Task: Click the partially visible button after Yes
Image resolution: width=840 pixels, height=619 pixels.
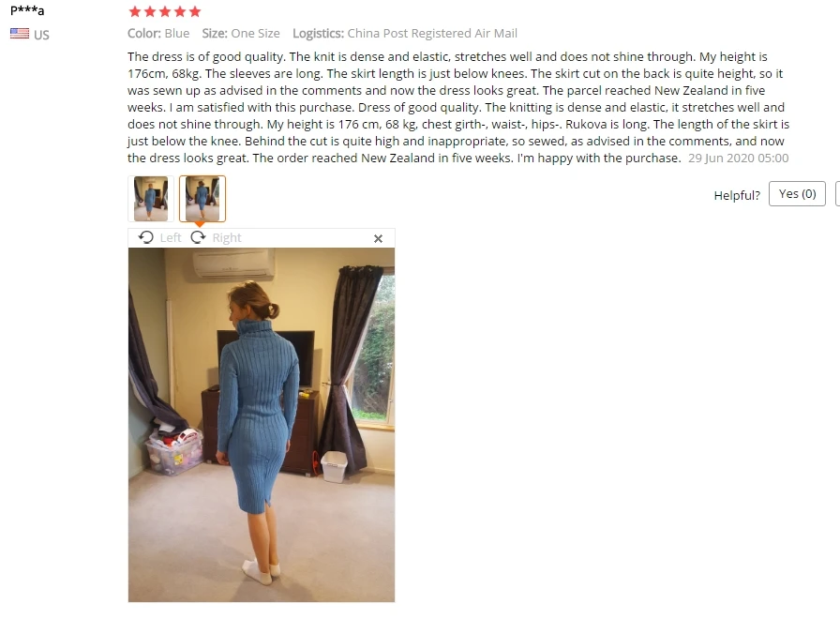Action: click(x=838, y=194)
